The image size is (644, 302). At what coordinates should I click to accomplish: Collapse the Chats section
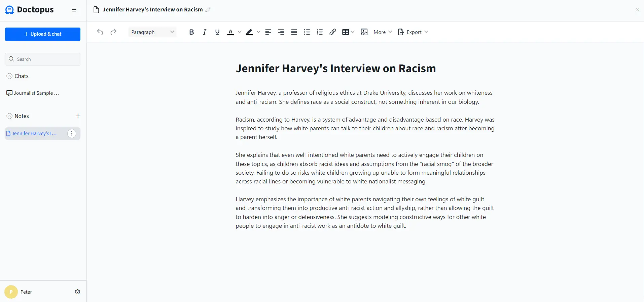[9, 76]
